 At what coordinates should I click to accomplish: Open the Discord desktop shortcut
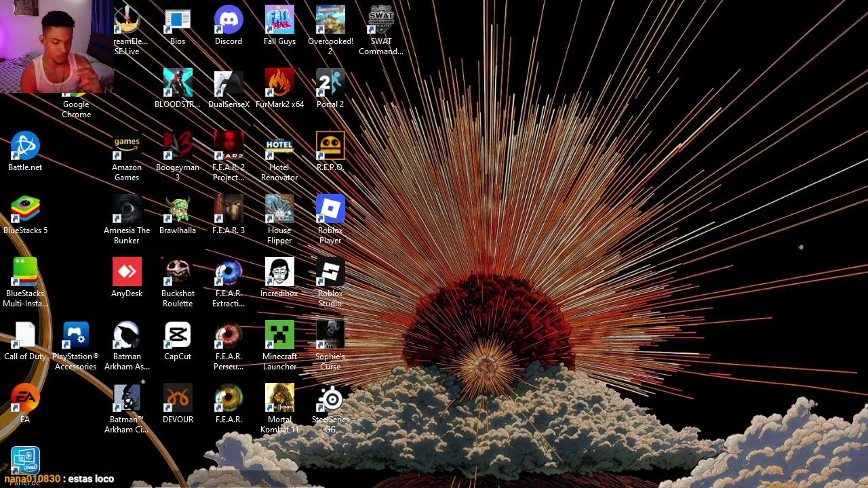pos(229,26)
